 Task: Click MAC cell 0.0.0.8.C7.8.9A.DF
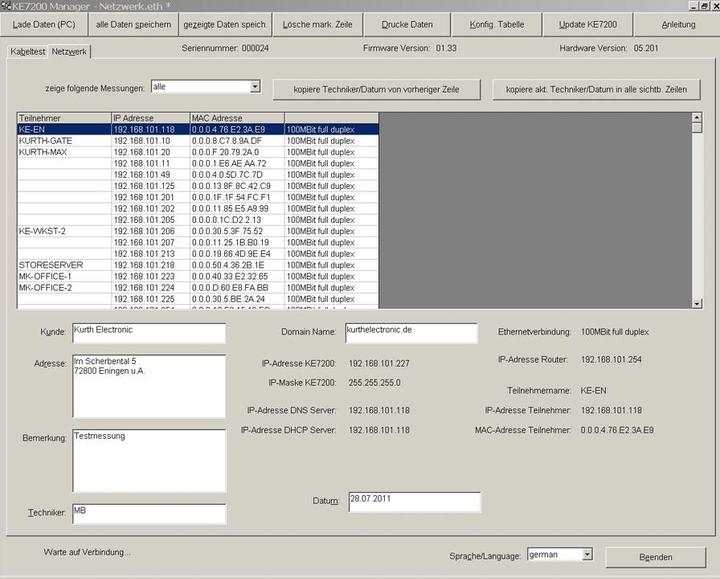tap(237, 141)
